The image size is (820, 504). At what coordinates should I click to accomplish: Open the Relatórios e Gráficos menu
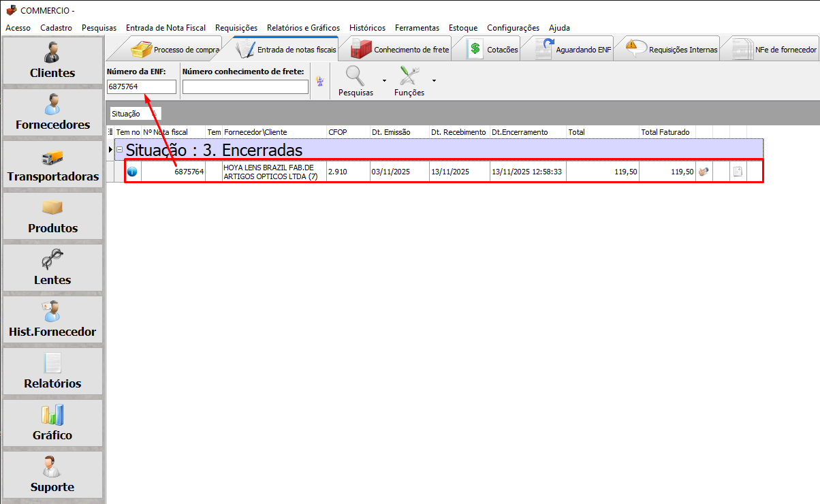pos(303,28)
